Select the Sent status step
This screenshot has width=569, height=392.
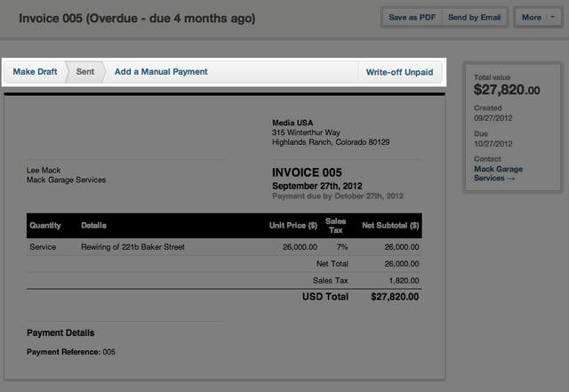[x=85, y=72]
